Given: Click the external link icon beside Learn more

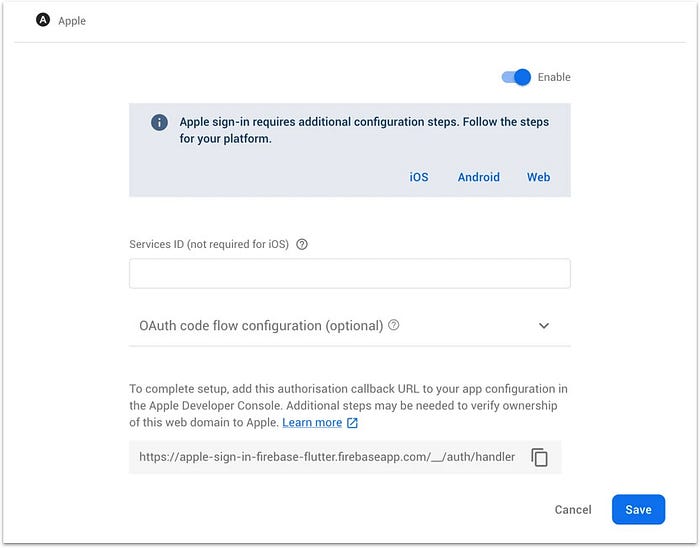Looking at the screenshot, I should [352, 423].
